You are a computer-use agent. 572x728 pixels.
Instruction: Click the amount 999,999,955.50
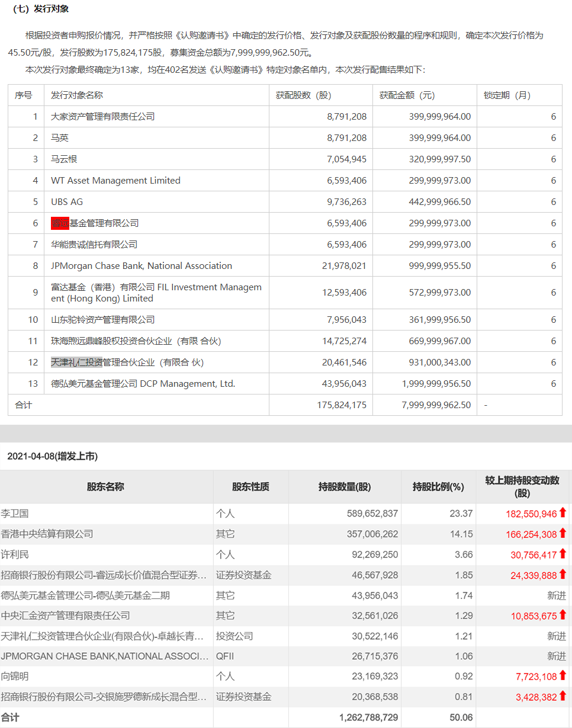point(440,266)
